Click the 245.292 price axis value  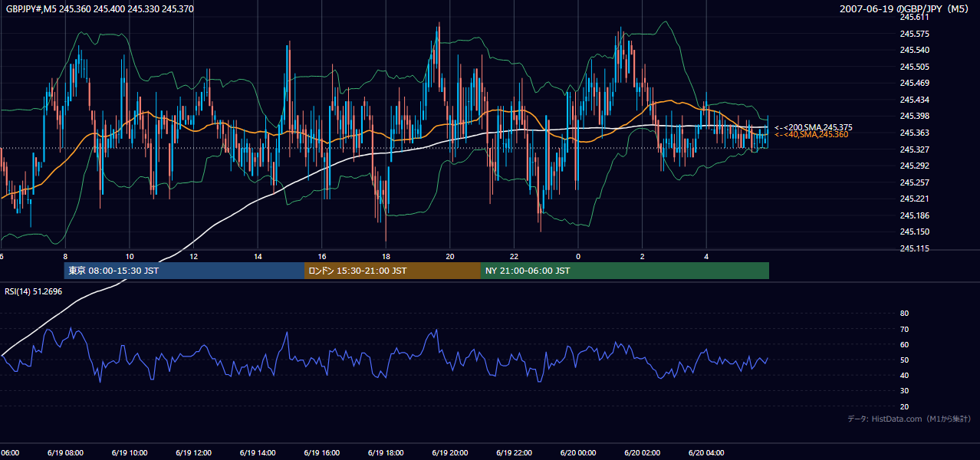point(914,166)
